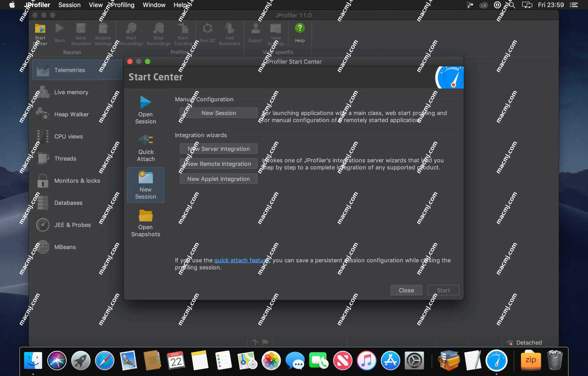
Task: Select the New Session tab in Start Center sidebar
Action: [x=146, y=185]
